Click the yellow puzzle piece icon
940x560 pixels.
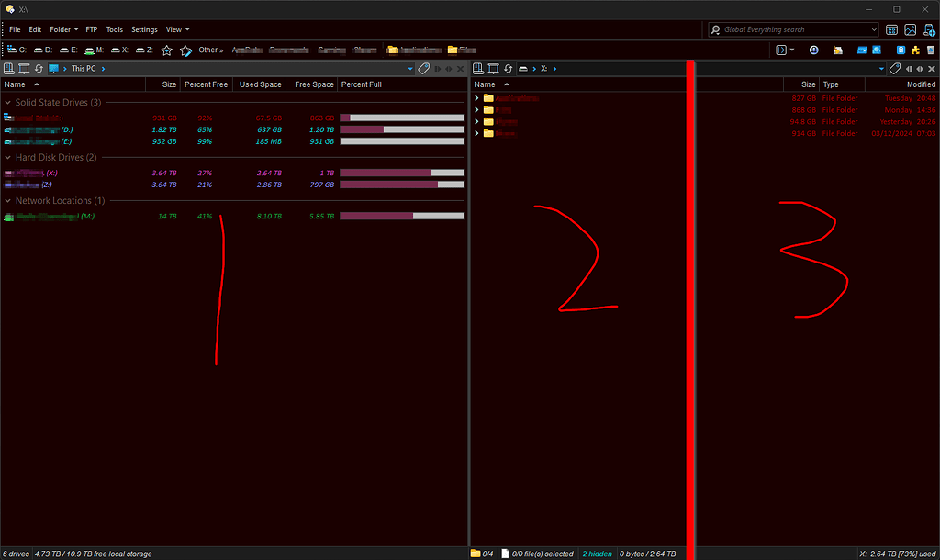[x=915, y=50]
